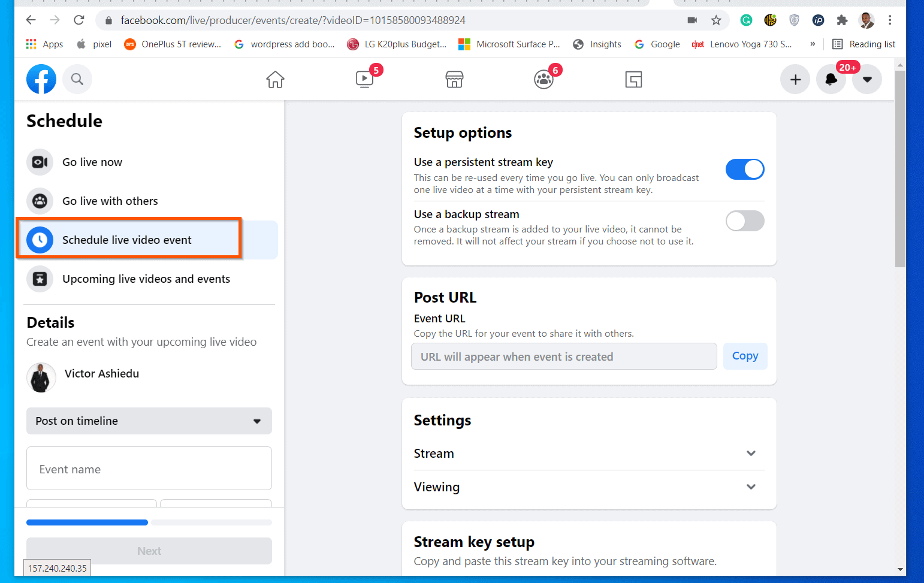Open the Gaming/Pages square icon
The image size is (924, 583).
(x=633, y=79)
